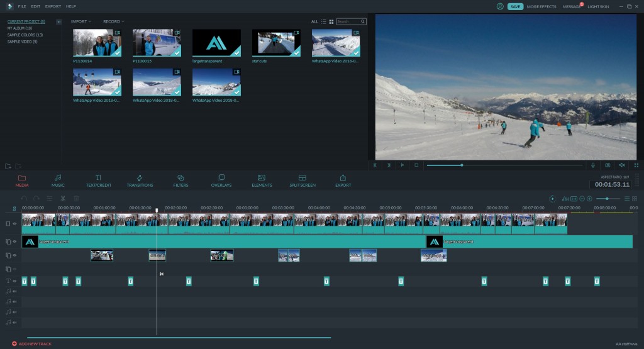Zoom out timeline with minus icon

pos(582,199)
